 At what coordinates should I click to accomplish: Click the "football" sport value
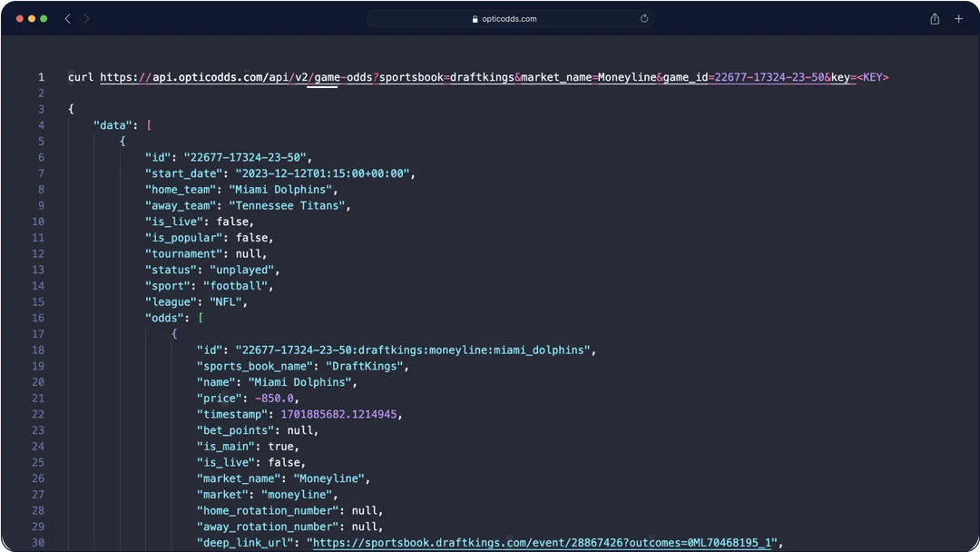[235, 286]
